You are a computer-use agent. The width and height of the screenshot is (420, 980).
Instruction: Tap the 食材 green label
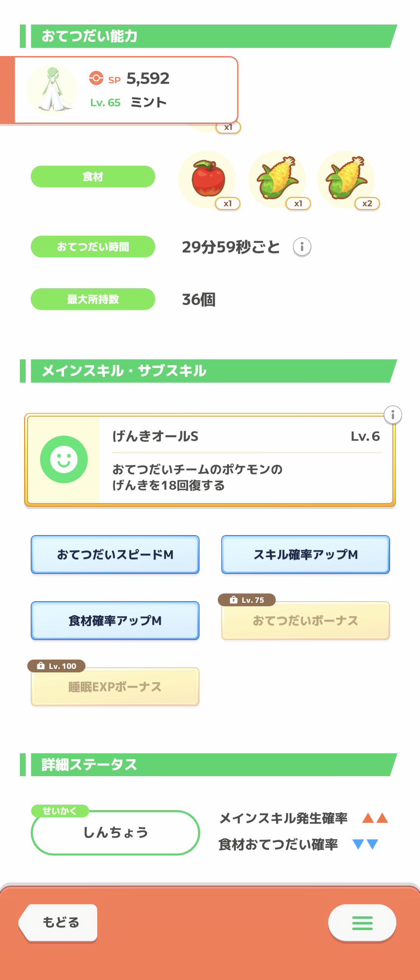tap(93, 177)
